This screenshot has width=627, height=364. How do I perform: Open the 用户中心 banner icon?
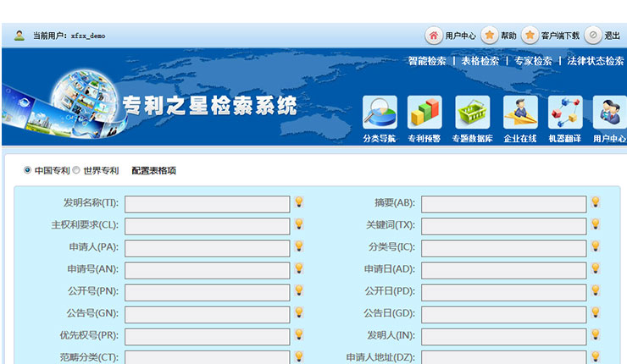pyautogui.click(x=609, y=113)
